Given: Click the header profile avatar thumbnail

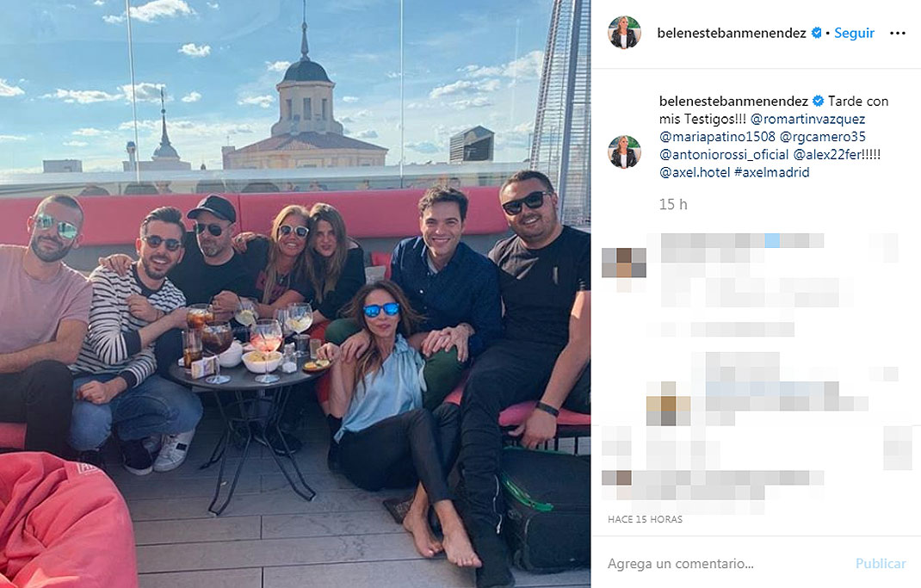Looking at the screenshot, I should point(624,33).
